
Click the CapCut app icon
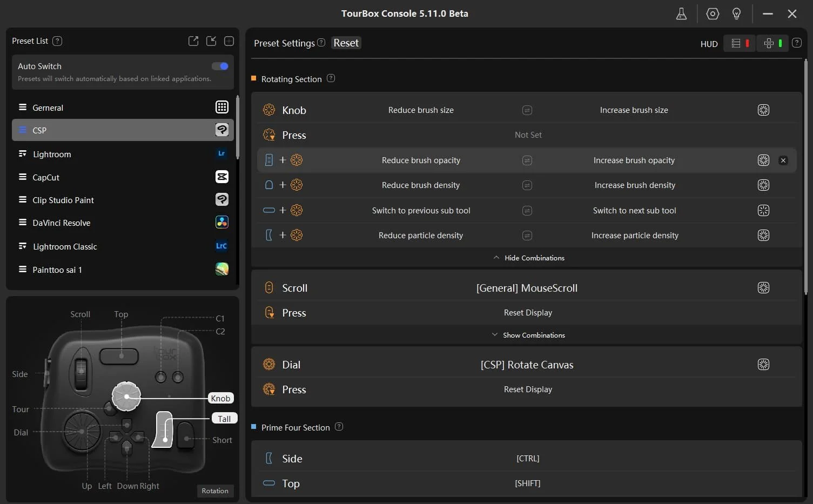pyautogui.click(x=221, y=177)
